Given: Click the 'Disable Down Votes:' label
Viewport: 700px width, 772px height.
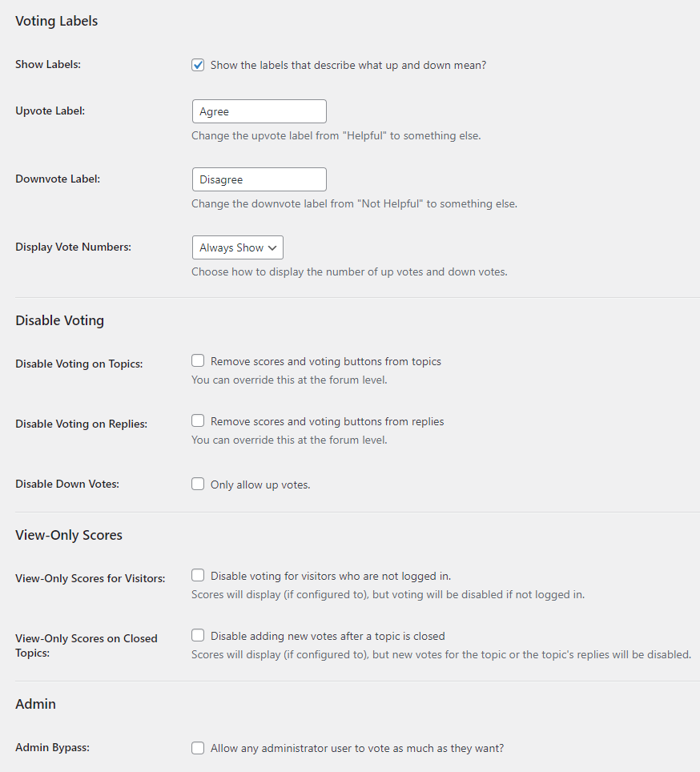Looking at the screenshot, I should coord(67,484).
